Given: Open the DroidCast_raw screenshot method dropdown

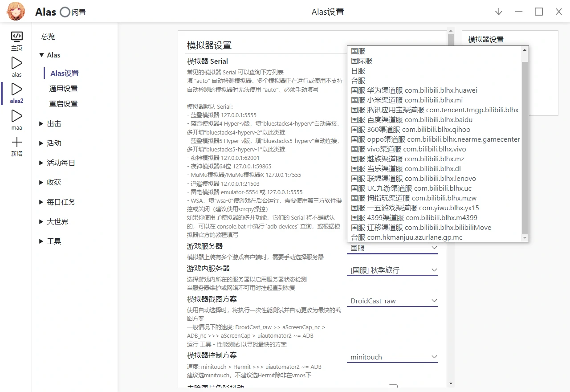Looking at the screenshot, I should 392,301.
